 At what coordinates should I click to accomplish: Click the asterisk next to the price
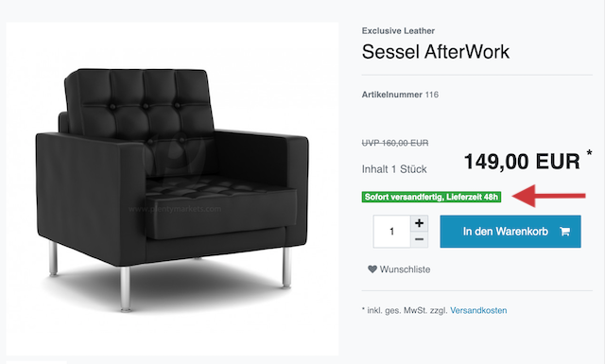(x=589, y=152)
